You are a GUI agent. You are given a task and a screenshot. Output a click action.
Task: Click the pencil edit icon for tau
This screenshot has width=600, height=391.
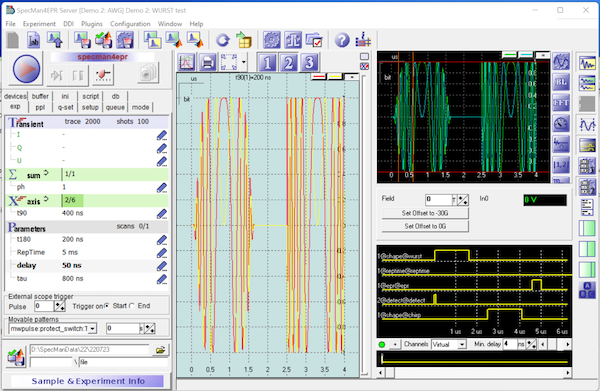pyautogui.click(x=162, y=279)
